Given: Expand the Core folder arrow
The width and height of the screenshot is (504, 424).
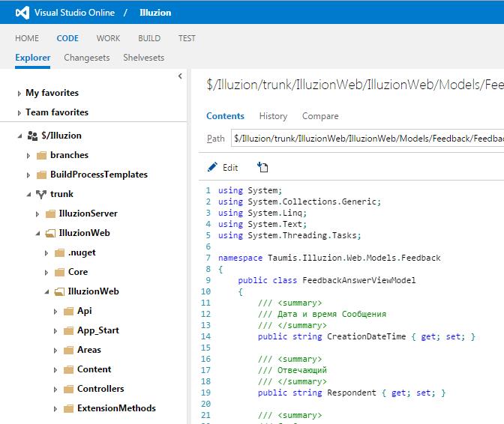Looking at the screenshot, I should (x=46, y=273).
